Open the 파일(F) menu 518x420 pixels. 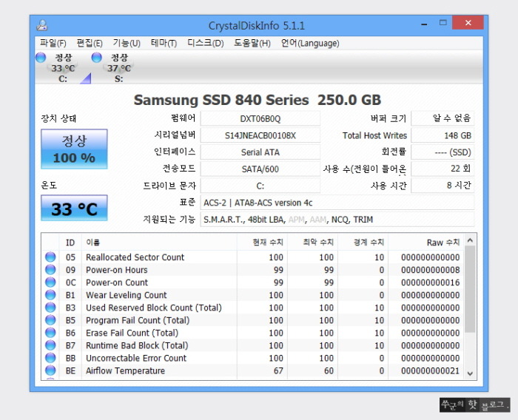pos(53,43)
